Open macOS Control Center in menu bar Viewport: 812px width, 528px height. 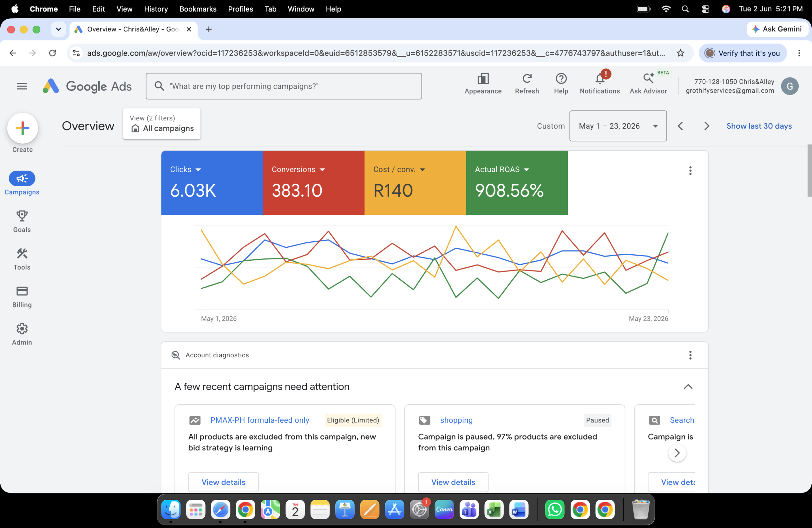(x=705, y=9)
